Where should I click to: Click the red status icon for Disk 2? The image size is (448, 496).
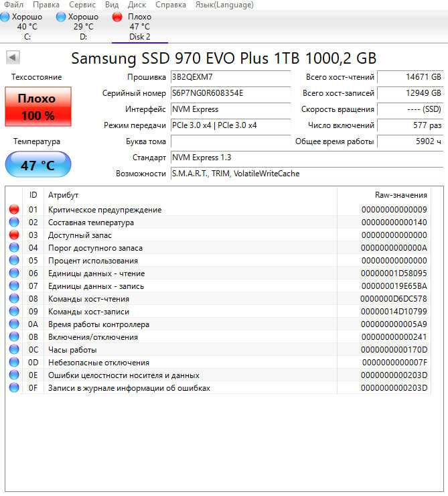point(117,17)
